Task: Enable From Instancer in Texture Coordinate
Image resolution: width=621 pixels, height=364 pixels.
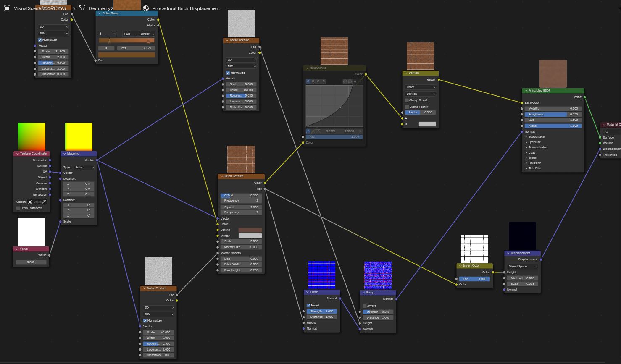Action: click(x=18, y=208)
